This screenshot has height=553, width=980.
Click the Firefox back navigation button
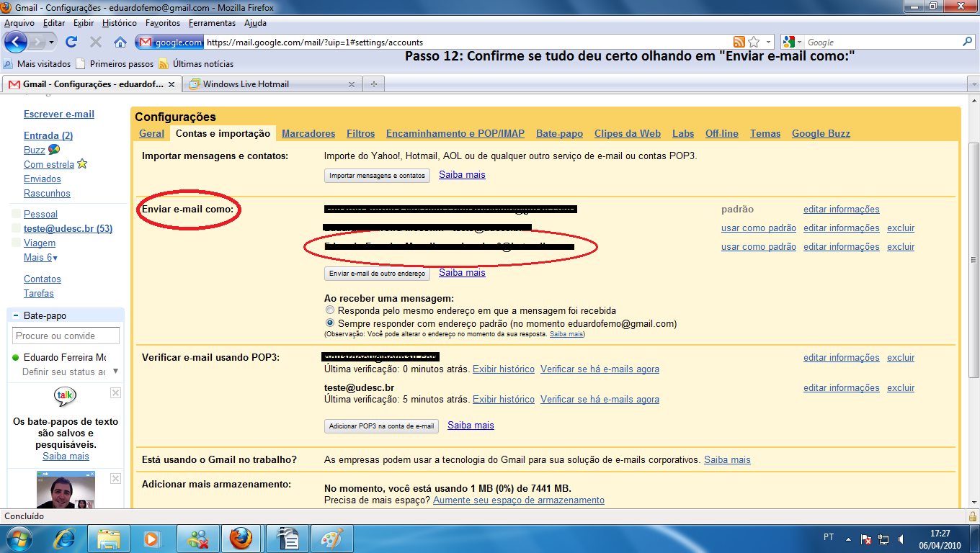pos(16,42)
